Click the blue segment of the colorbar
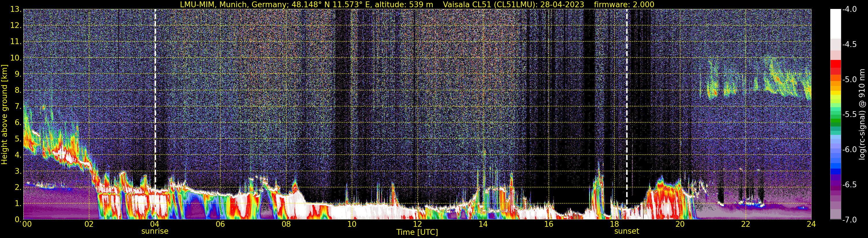Screen dimensions: 868x238 click(835, 169)
